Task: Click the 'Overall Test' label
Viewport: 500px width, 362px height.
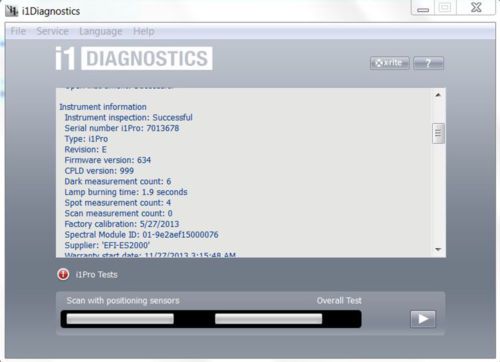Action: [x=339, y=301]
